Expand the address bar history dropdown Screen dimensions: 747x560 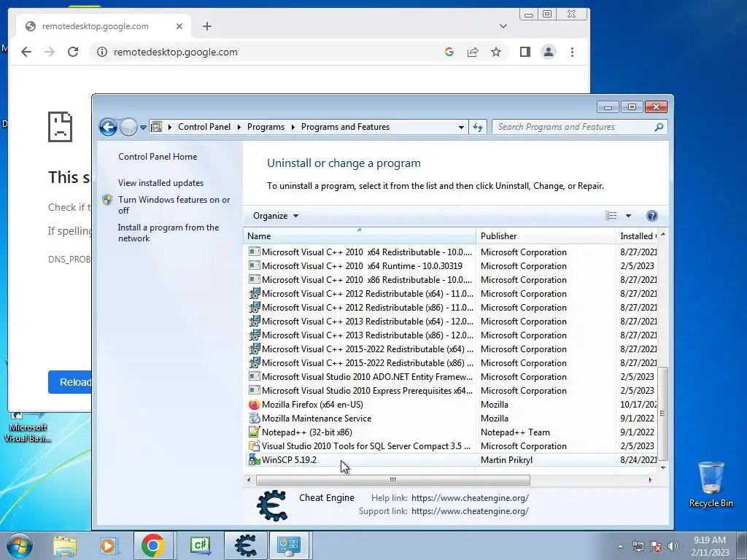pos(461,127)
